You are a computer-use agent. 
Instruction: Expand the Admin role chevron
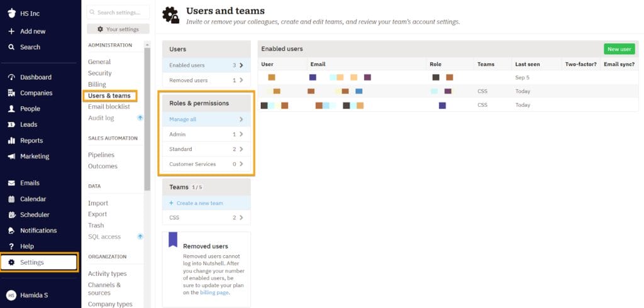click(241, 135)
